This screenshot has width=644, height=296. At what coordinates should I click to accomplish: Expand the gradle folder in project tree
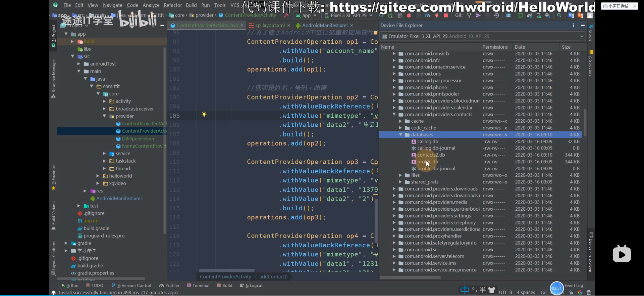tap(66, 243)
